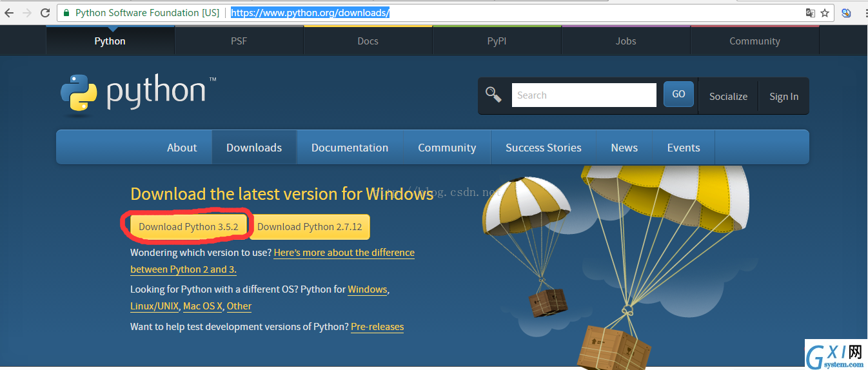Click the Linux/UNIX link
This screenshot has height=370, width=868.
tap(154, 306)
